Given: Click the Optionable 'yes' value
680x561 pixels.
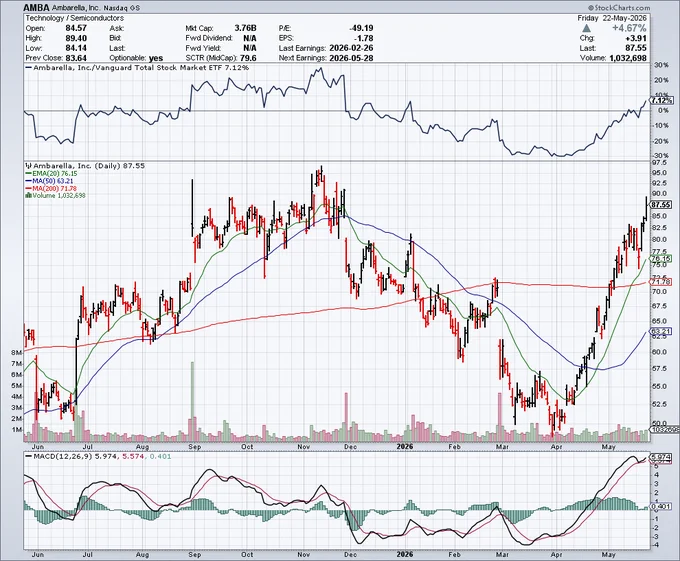Looking at the screenshot, I should point(156,58).
